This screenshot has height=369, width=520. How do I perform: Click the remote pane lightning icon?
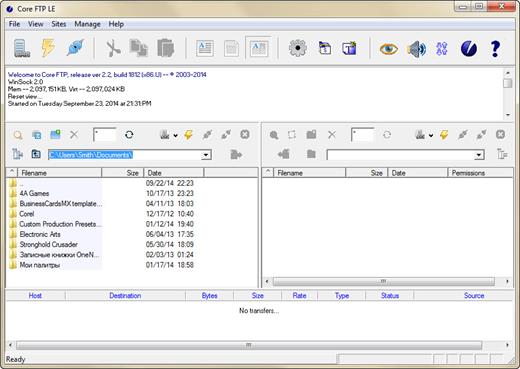tap(444, 135)
